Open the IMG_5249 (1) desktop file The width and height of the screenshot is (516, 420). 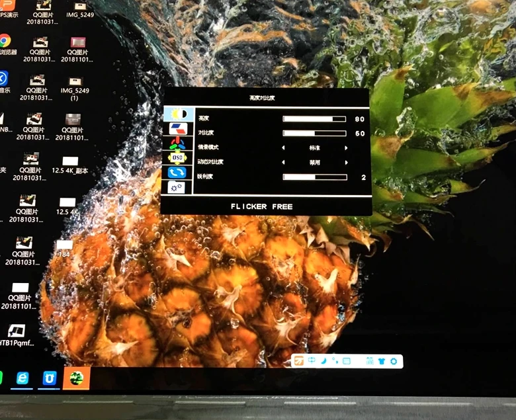[x=75, y=89]
